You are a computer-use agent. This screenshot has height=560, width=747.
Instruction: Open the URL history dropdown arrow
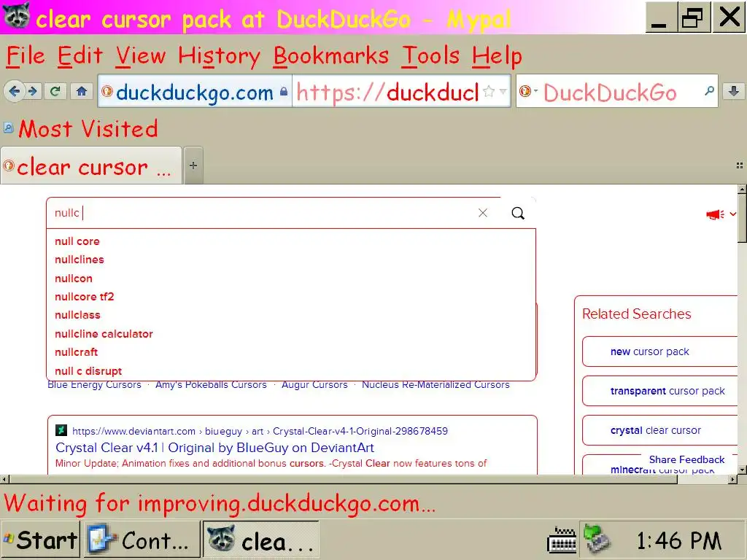click(503, 91)
